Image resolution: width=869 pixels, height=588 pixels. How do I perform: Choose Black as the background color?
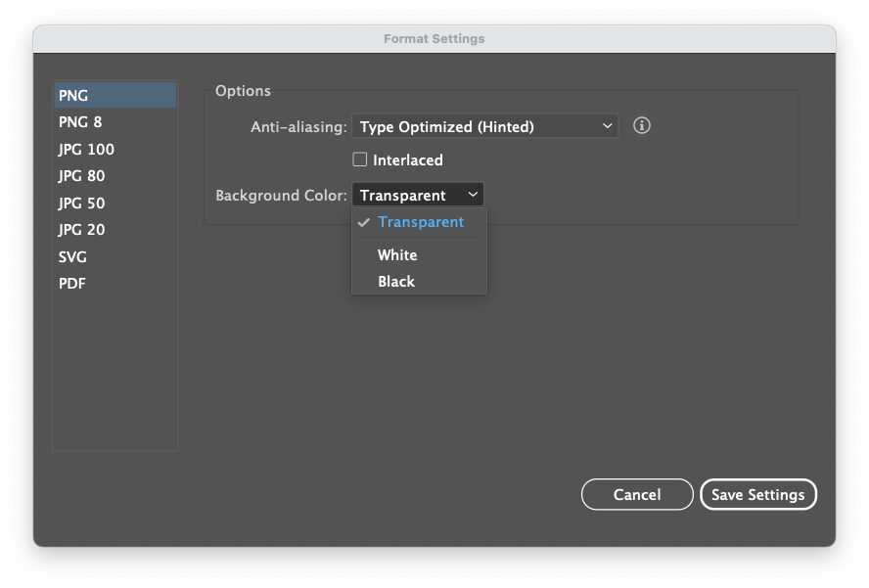click(x=396, y=281)
